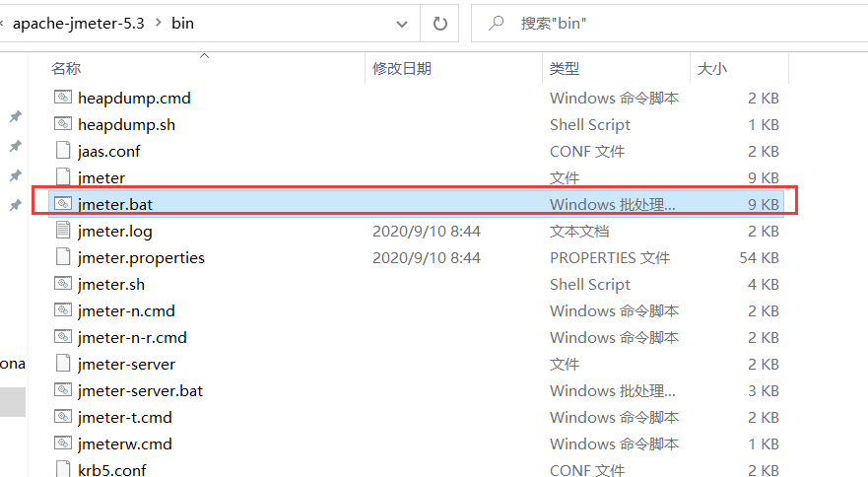Click the 4 KB size cell
Image resolution: width=868 pixels, height=477 pixels.
(x=764, y=284)
